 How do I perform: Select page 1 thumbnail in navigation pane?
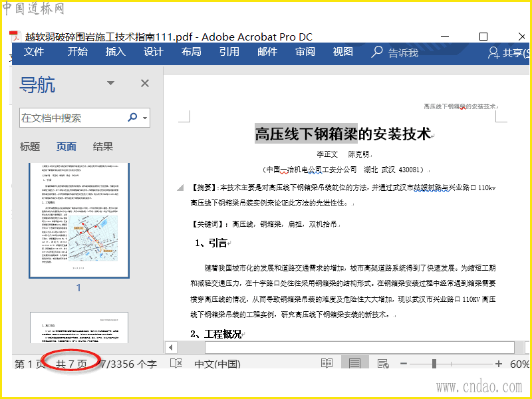tap(78, 220)
